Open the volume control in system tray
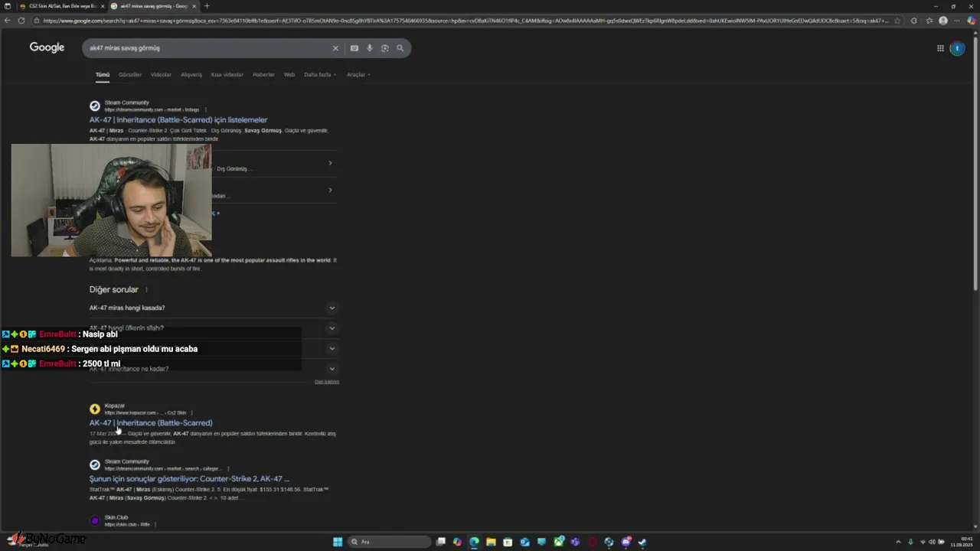 point(932,542)
